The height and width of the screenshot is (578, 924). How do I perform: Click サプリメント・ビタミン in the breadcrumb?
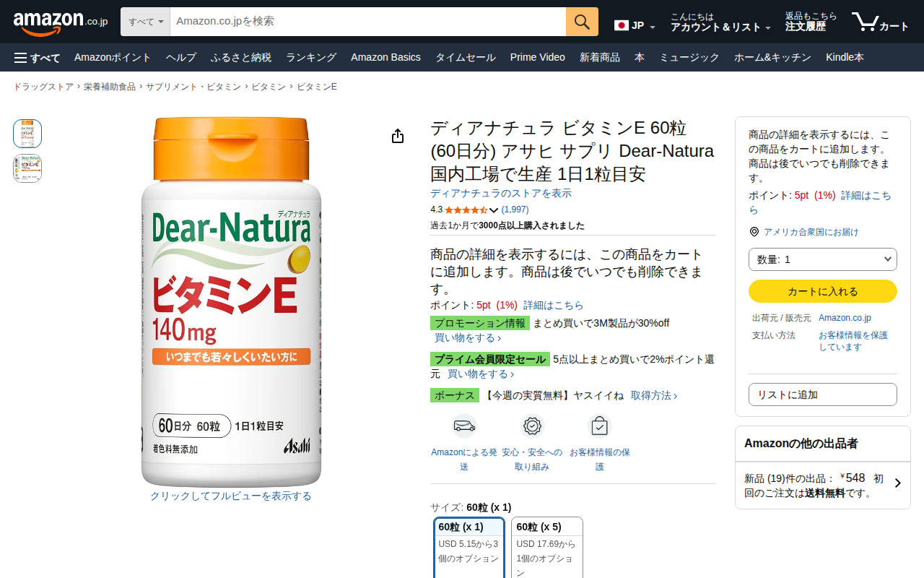[x=193, y=87]
